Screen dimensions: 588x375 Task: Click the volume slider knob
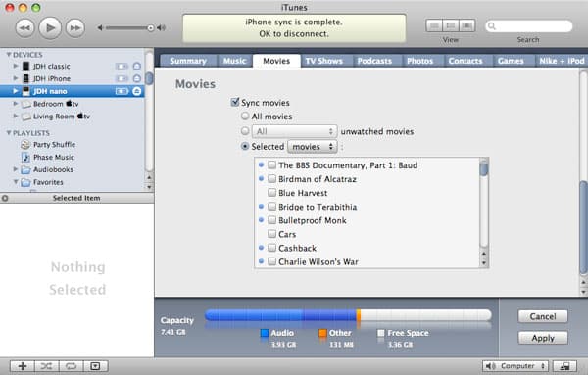(150, 28)
